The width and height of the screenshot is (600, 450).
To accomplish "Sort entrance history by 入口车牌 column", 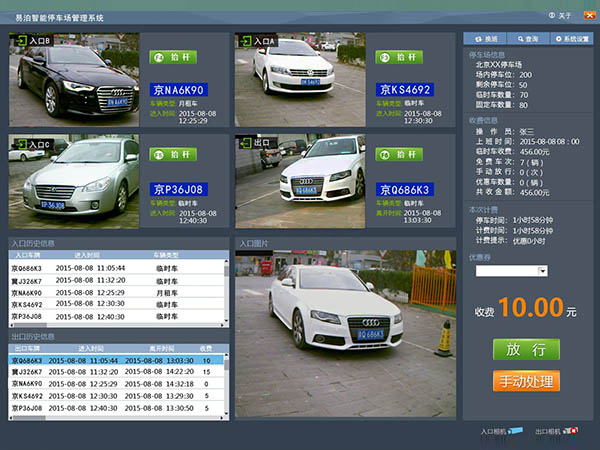I will click(x=28, y=255).
